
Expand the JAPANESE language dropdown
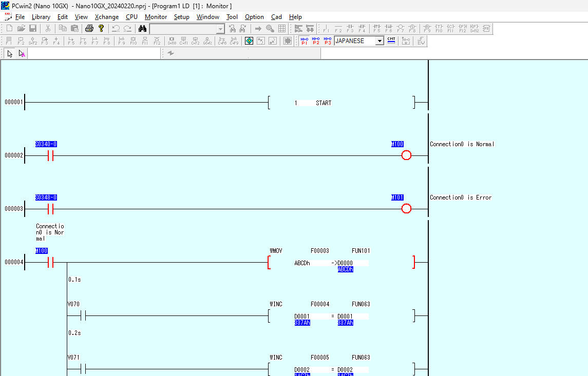(x=380, y=41)
